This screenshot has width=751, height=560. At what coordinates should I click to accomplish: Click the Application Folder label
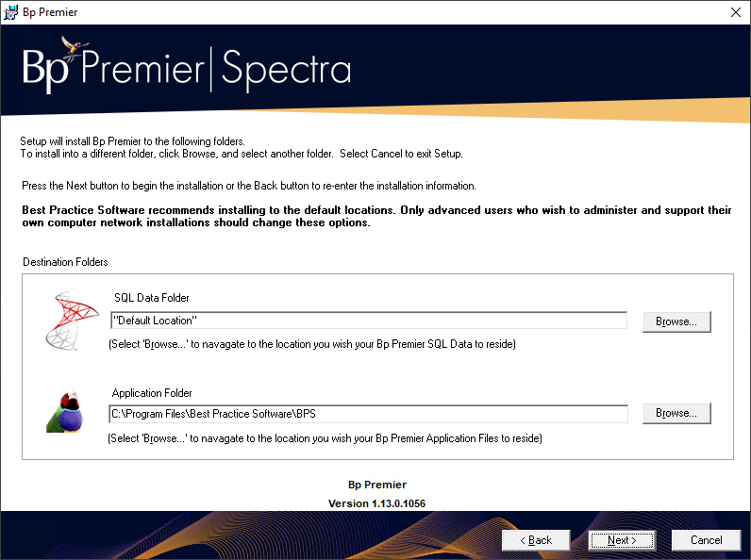152,393
